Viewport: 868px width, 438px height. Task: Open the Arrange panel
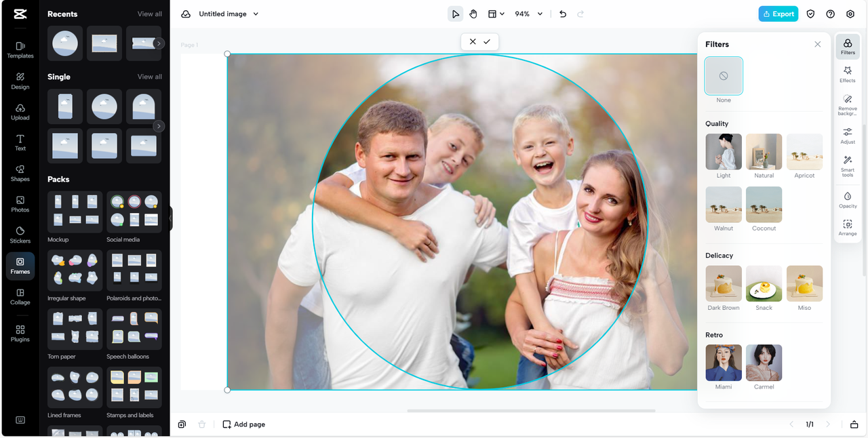pyautogui.click(x=848, y=227)
